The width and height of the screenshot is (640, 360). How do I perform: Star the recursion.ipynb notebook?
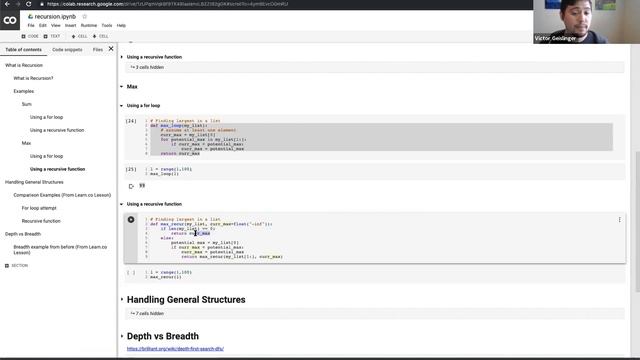click(84, 16)
